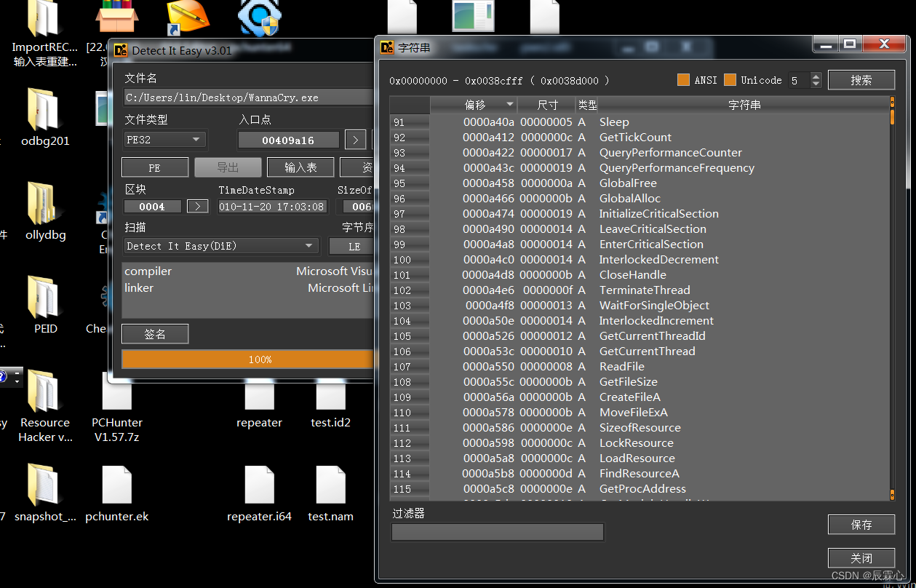Select the ReadFile string row

pyautogui.click(x=640, y=367)
